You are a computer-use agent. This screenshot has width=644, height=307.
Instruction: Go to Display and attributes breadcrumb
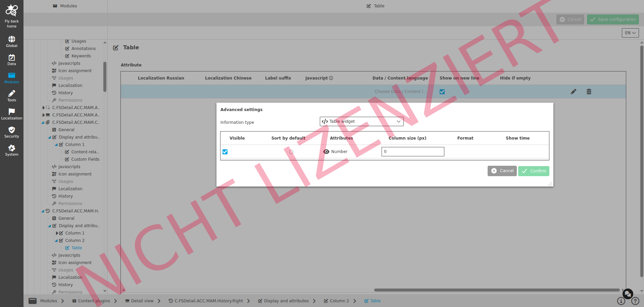pos(283,301)
